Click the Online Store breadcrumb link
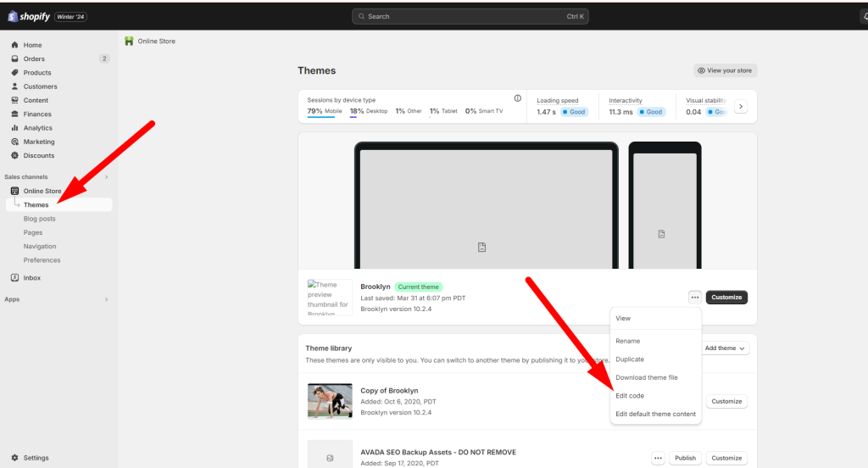This screenshot has width=868, height=468. pos(156,41)
